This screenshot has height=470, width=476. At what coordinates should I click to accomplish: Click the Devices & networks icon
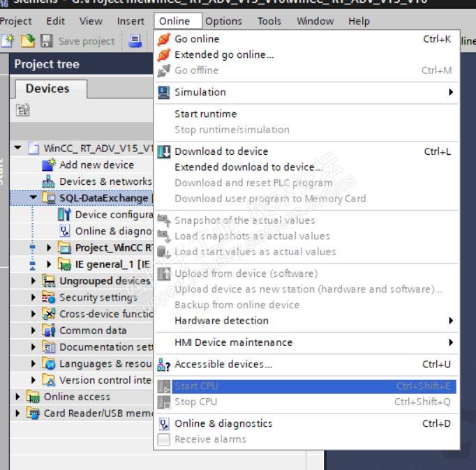pyautogui.click(x=48, y=181)
